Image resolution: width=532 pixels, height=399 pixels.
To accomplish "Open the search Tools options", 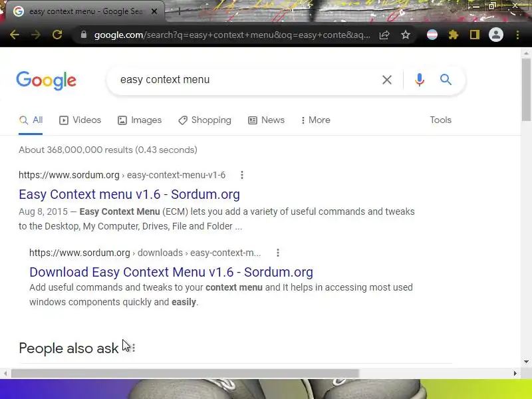I will [440, 120].
